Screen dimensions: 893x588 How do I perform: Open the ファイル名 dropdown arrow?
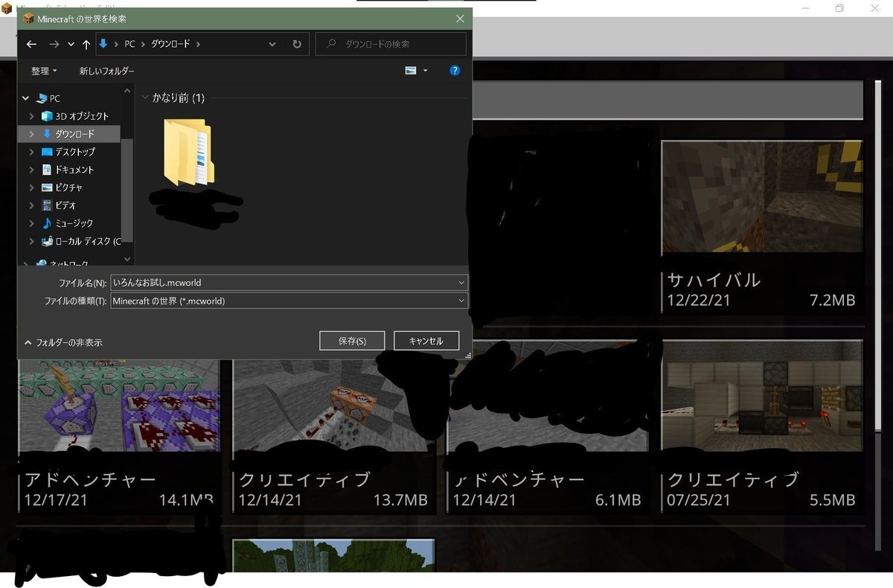click(462, 283)
